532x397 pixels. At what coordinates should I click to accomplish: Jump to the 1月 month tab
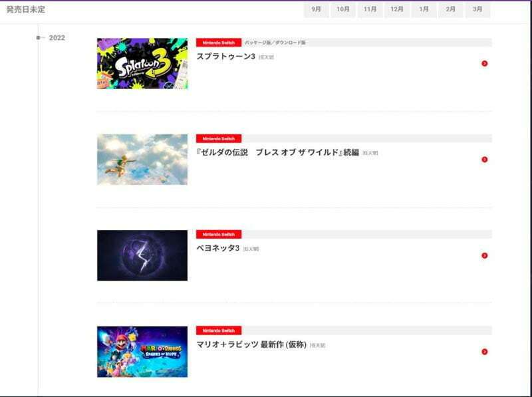[x=424, y=9]
